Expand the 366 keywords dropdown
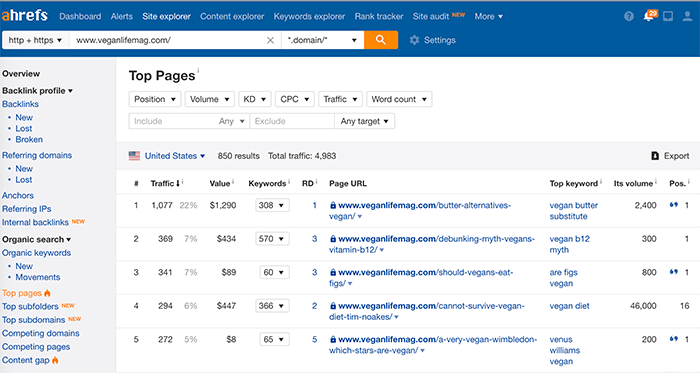Screen dimensions: 700x373 (272, 306)
